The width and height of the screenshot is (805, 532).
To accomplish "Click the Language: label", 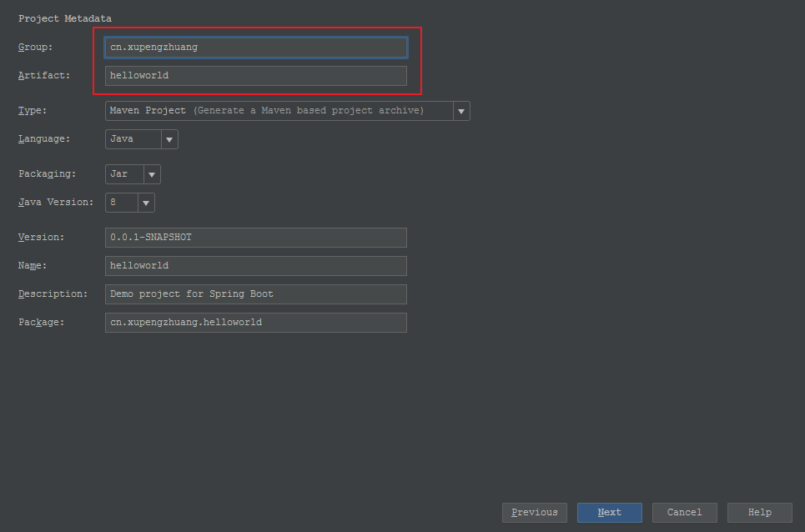I will click(x=44, y=139).
